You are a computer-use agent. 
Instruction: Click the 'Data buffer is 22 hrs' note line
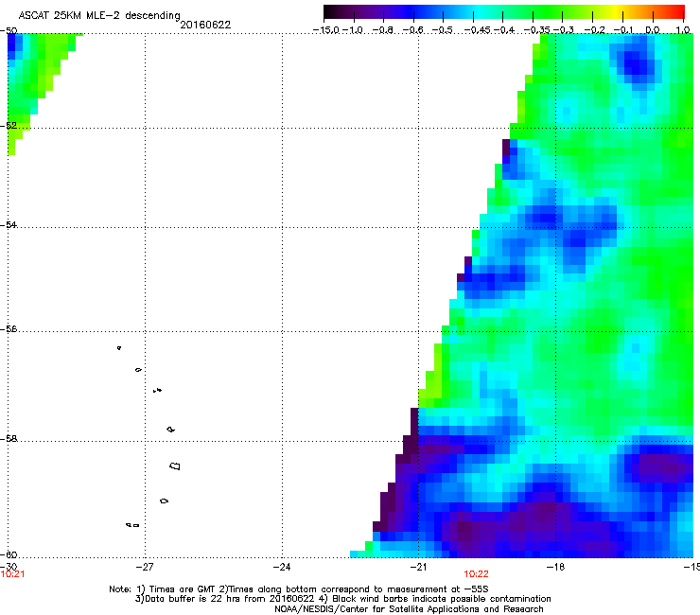coord(342,599)
